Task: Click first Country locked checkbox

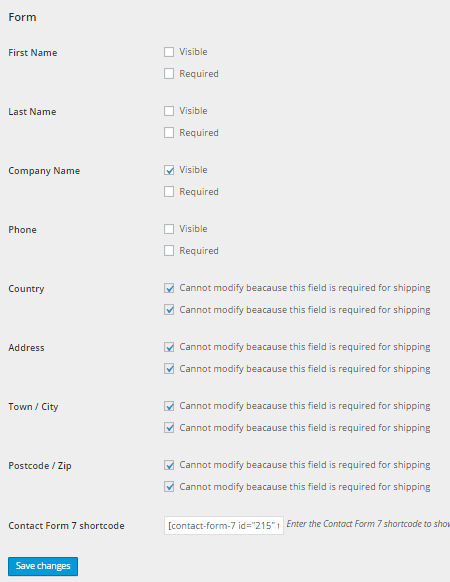Action: pyautogui.click(x=169, y=288)
